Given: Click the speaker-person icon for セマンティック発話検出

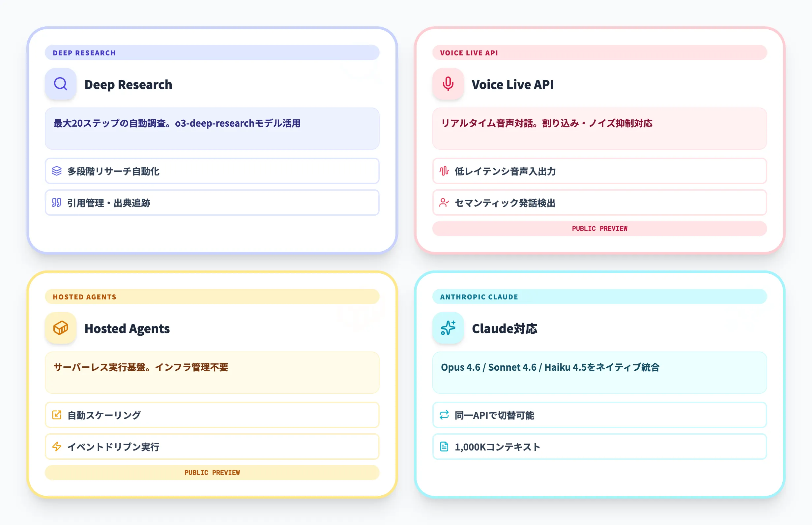Looking at the screenshot, I should point(444,203).
